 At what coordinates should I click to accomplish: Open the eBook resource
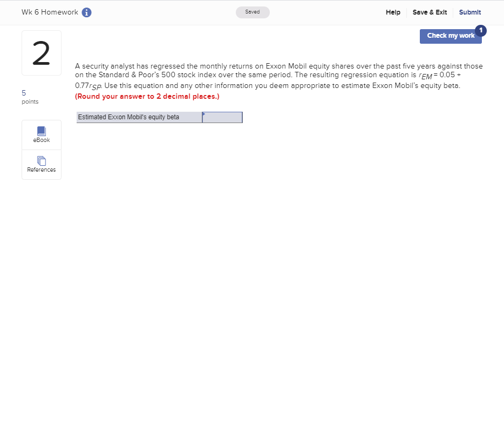coord(42,135)
